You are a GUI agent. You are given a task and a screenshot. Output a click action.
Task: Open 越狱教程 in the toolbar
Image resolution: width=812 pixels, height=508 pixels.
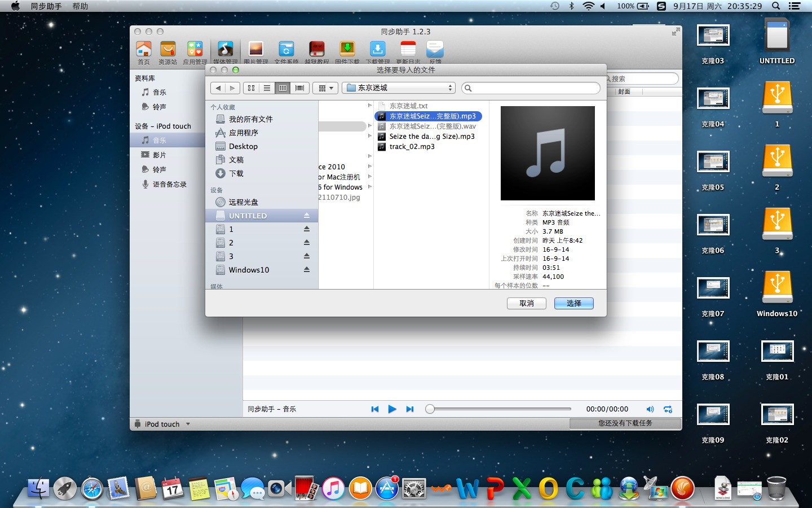pos(316,51)
